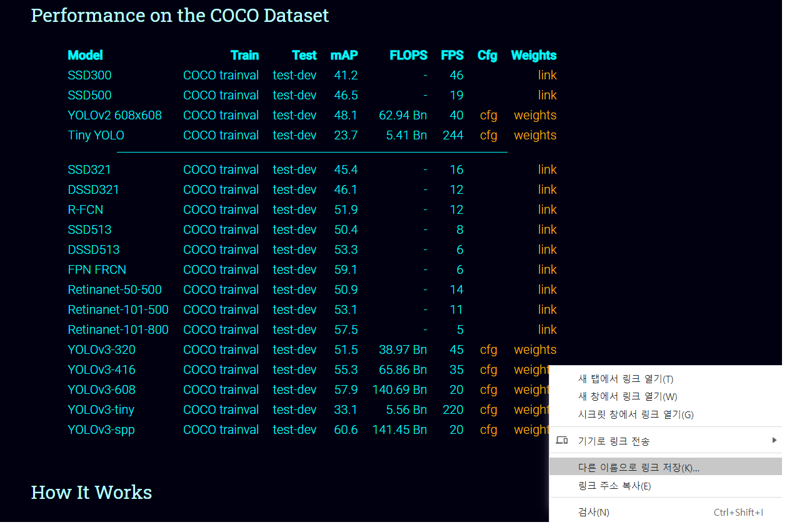
Task: Download weights for YOLOv3-tiny
Action: 531,409
